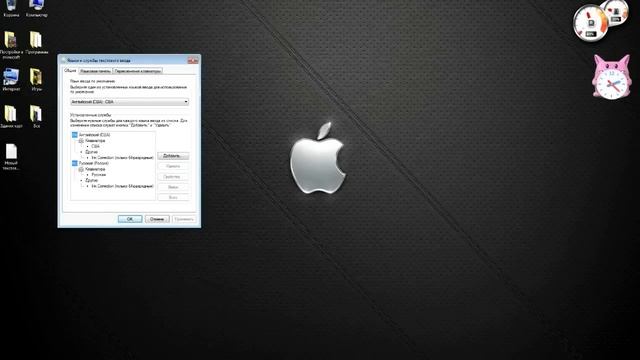The width and height of the screenshot is (640, 360).
Task: Open the default input language dropdown
Action: pyautogui.click(x=129, y=102)
